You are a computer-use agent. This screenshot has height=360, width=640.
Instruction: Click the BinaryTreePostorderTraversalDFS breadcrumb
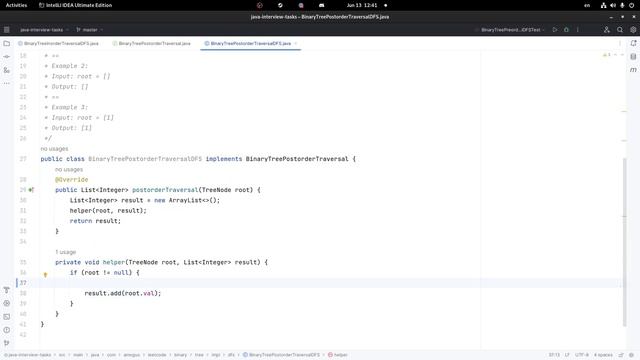pyautogui.click(x=281, y=355)
